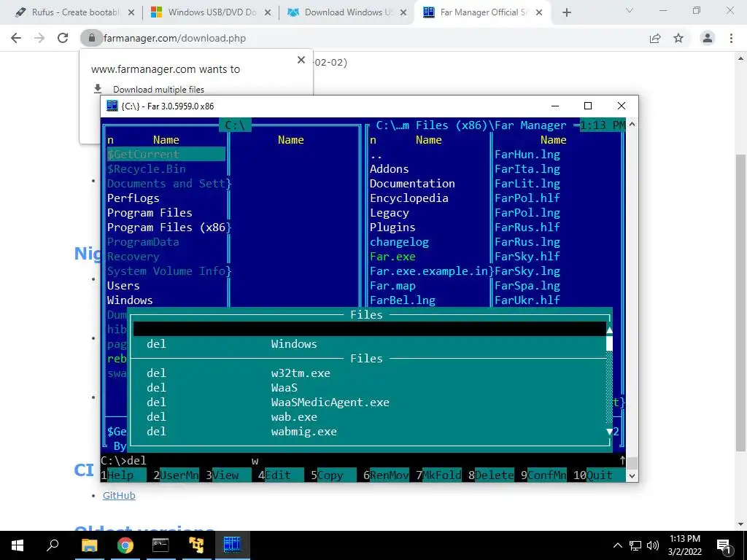The image size is (747, 560).
Task: Select FarRus.lng in right panel
Action: pyautogui.click(x=527, y=242)
